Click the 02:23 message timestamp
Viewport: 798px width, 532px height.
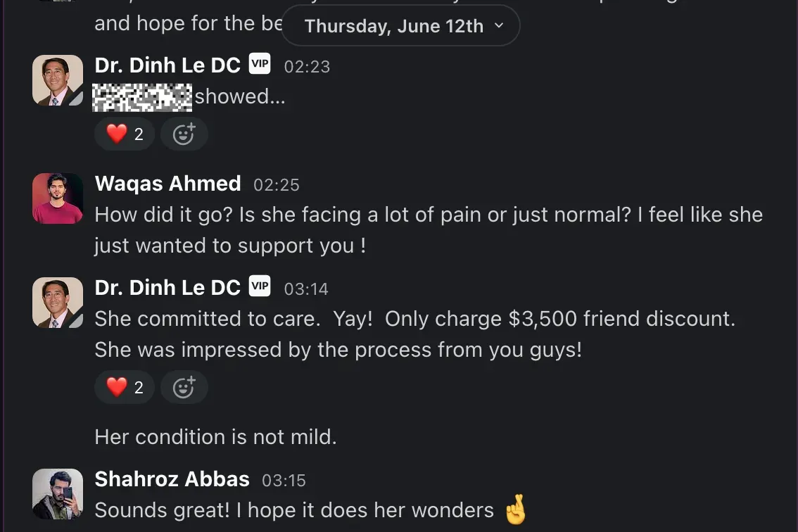[307, 67]
